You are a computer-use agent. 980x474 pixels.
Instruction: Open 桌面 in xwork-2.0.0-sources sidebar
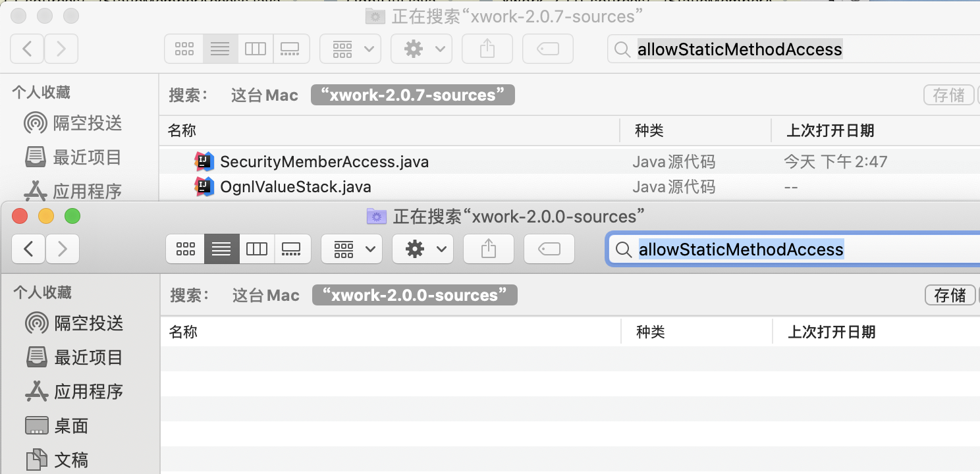[x=57, y=426]
